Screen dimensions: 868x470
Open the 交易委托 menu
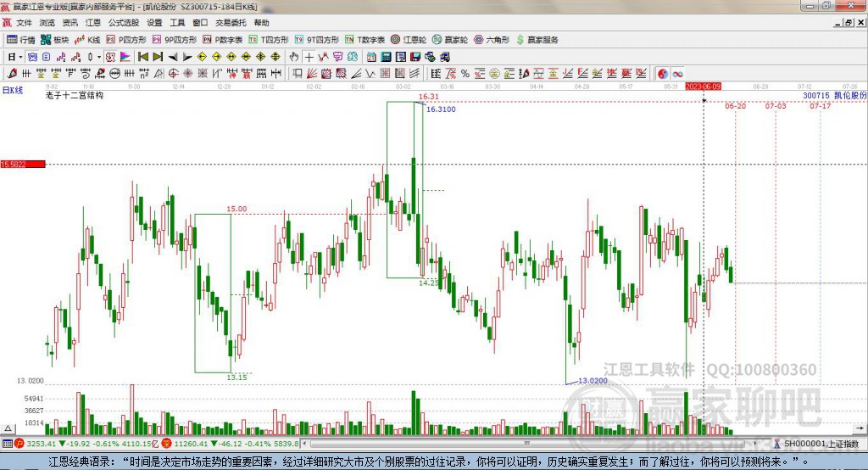coord(231,23)
